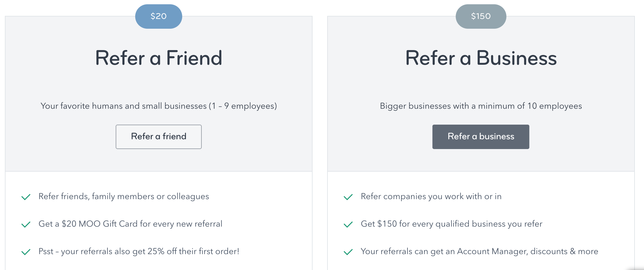Screen dimensions: 644x270
Task: Click the blue $20 badge
Action: pyautogui.click(x=158, y=16)
